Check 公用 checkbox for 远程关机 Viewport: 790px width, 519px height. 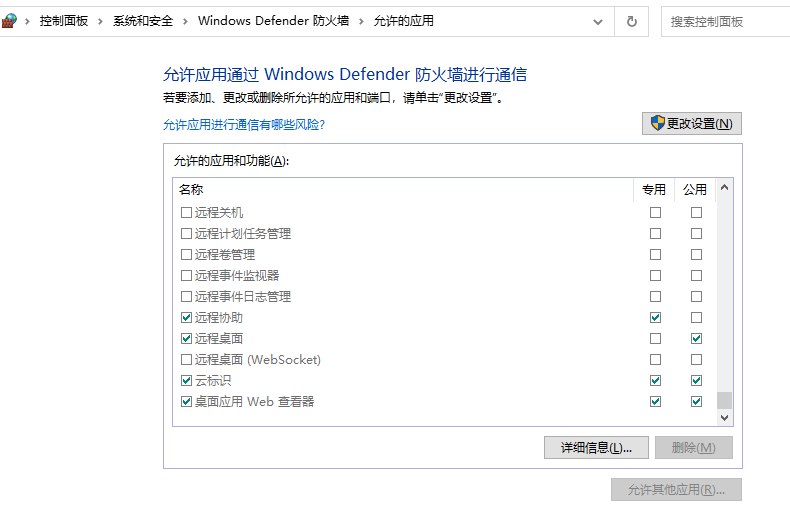[696, 213]
